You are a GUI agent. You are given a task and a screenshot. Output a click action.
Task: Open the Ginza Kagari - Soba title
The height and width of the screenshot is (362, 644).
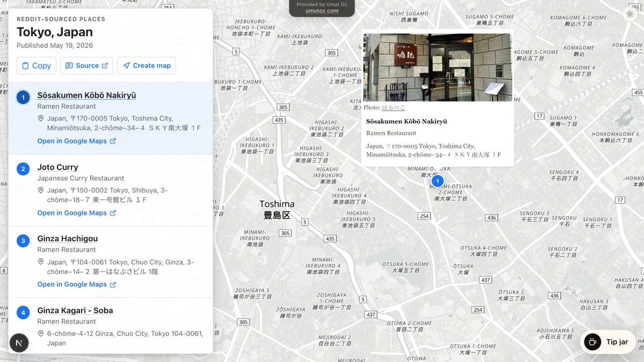pos(75,310)
